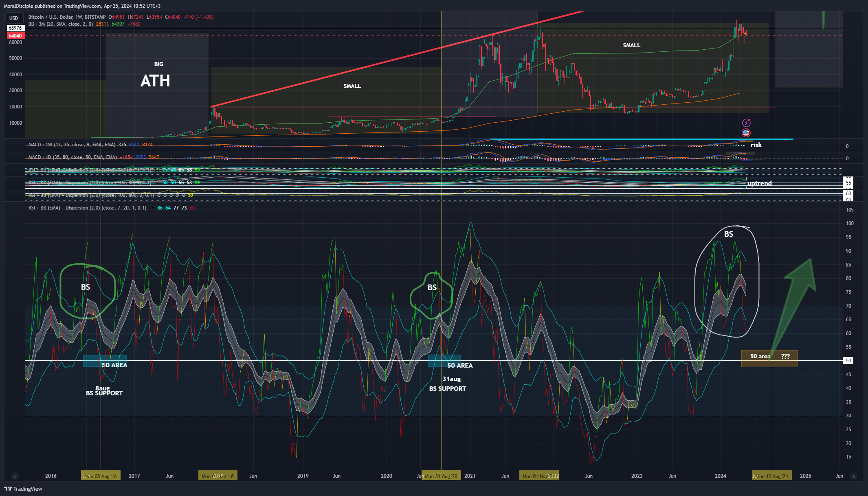Click the BB value 28313
The image size is (868, 496).
[x=102, y=24]
